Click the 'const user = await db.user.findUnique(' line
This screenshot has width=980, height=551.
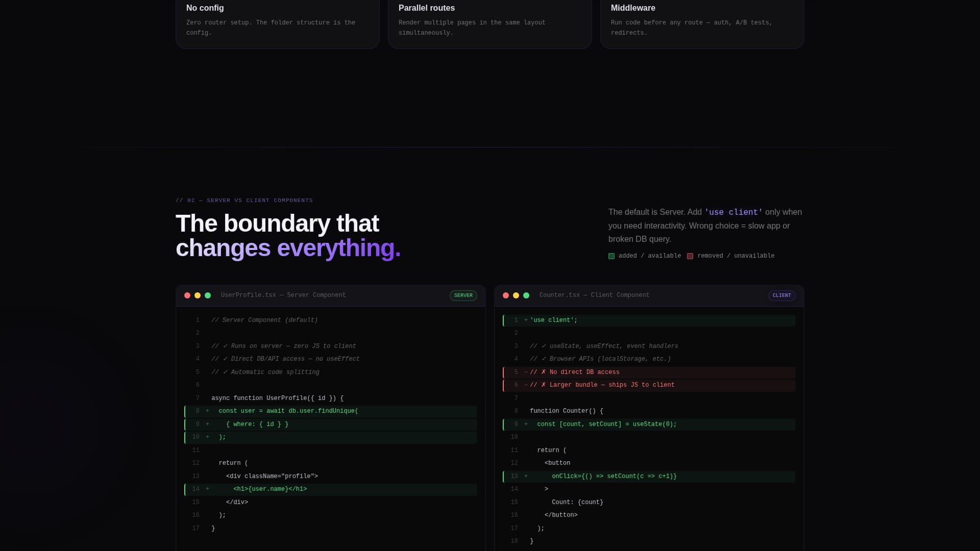tap(331, 411)
